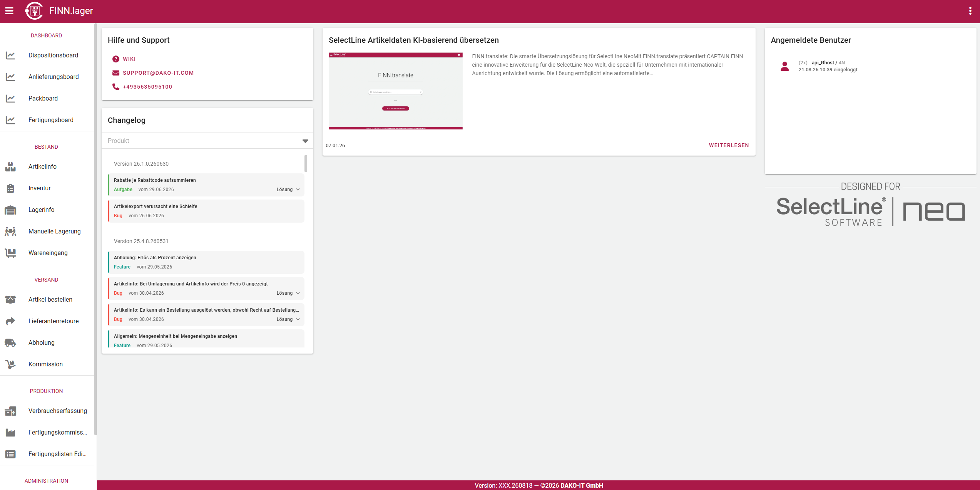Screen dimensions: 980x490
Task: Click the Abholung truck icon
Action: point(10,343)
